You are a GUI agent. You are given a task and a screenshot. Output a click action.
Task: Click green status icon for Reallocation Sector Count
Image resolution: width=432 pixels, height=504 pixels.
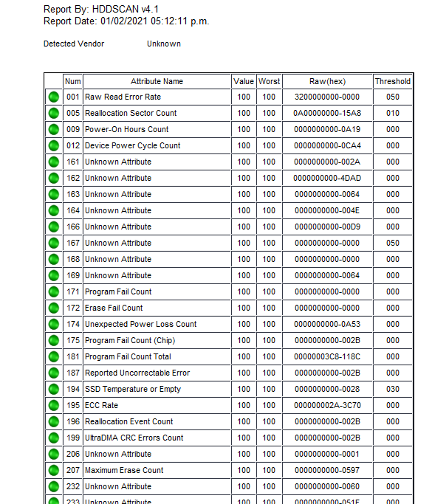54,113
